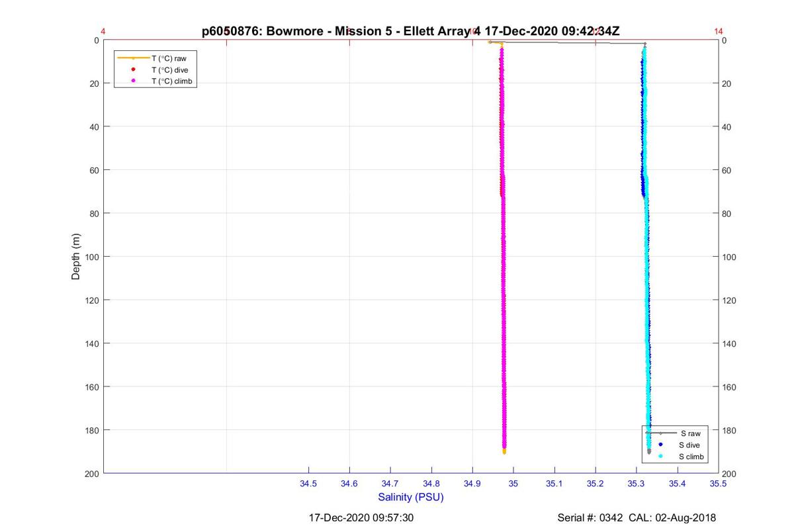Click the red dot marker for T dive
Viewport: 794px width, 532px height.
point(134,69)
